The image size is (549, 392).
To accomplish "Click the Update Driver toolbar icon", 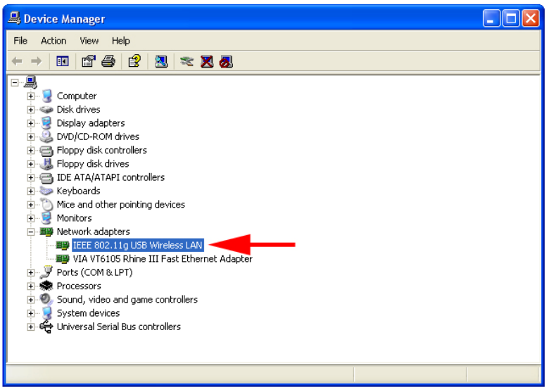I will coord(187,62).
